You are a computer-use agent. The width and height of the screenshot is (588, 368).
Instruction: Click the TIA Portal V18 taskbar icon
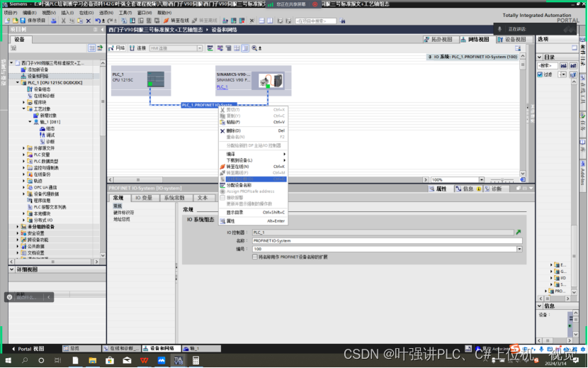point(178,360)
